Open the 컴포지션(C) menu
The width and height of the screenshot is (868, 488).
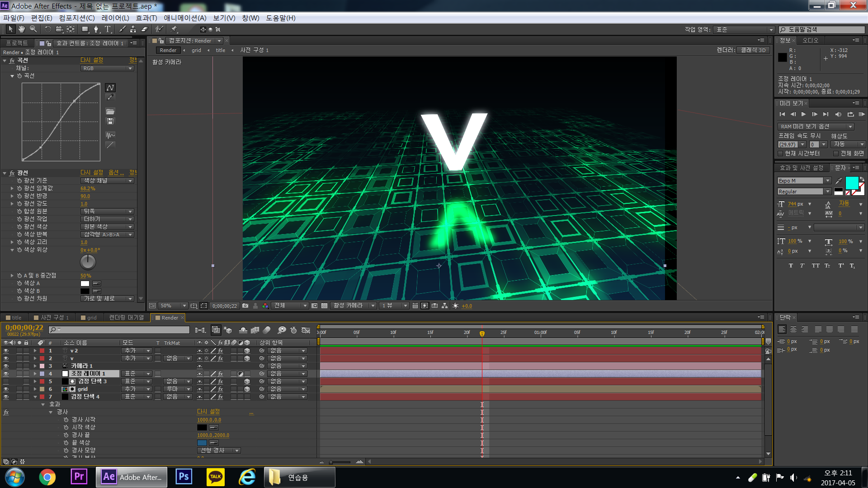click(76, 18)
